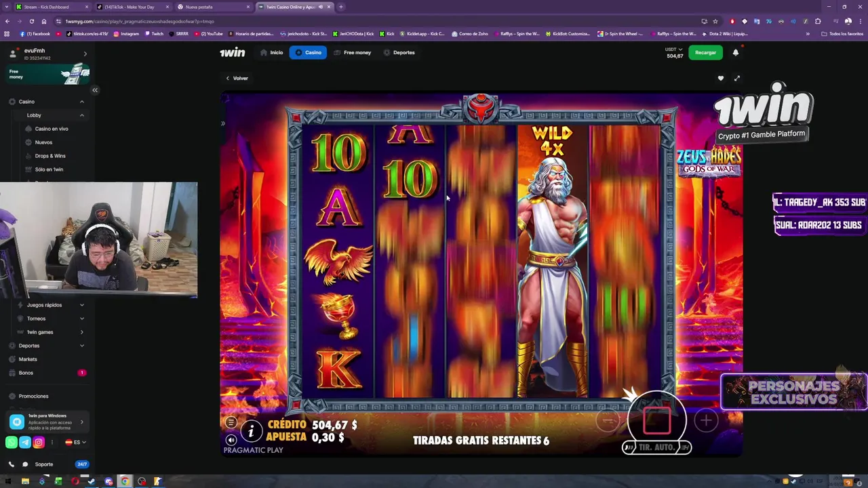This screenshot has height=488, width=868.
Task: Open Drops & Wins in sidebar
Action: tap(50, 156)
